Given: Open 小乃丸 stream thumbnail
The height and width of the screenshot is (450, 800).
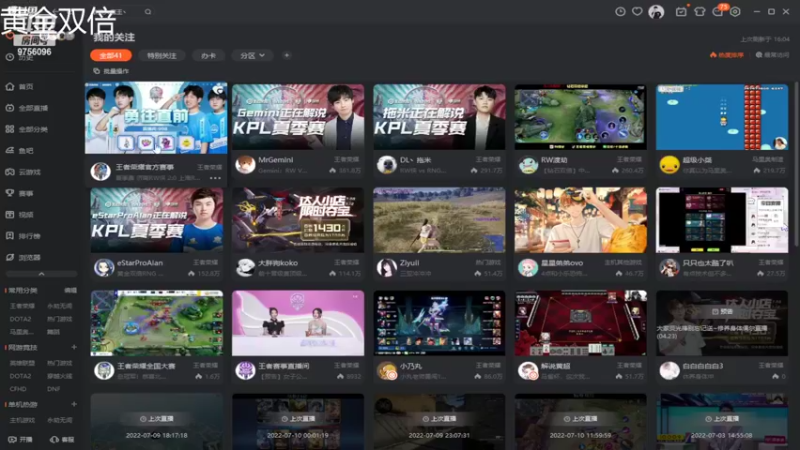Looking at the screenshot, I should tap(439, 323).
